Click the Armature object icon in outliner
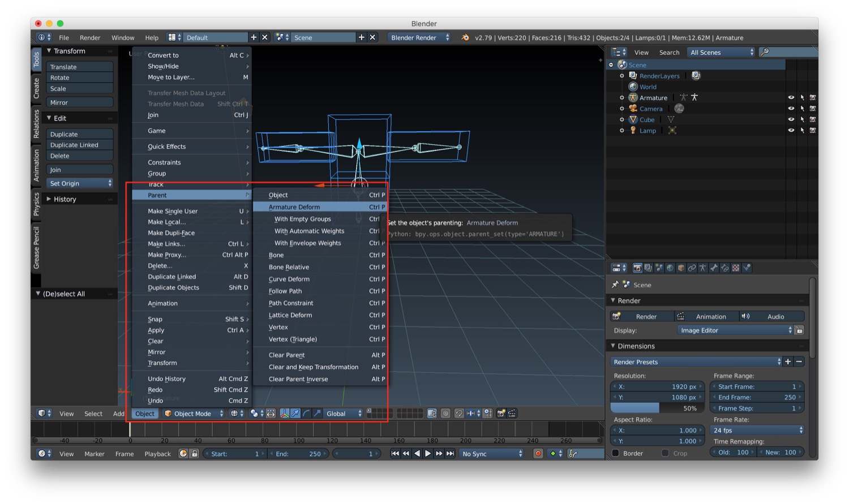The height and width of the screenshot is (504, 849). pyautogui.click(x=633, y=97)
